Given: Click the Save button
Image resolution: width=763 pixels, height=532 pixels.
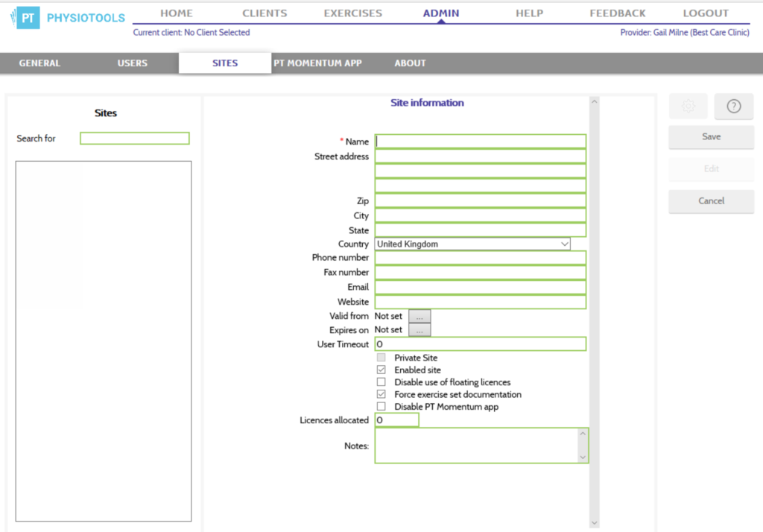Looking at the screenshot, I should coord(712,137).
